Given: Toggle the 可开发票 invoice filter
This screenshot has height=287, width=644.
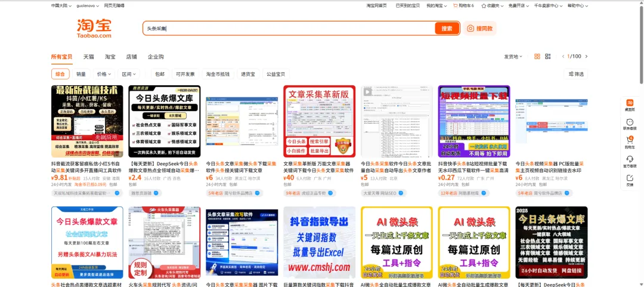Looking at the screenshot, I should (185, 74).
